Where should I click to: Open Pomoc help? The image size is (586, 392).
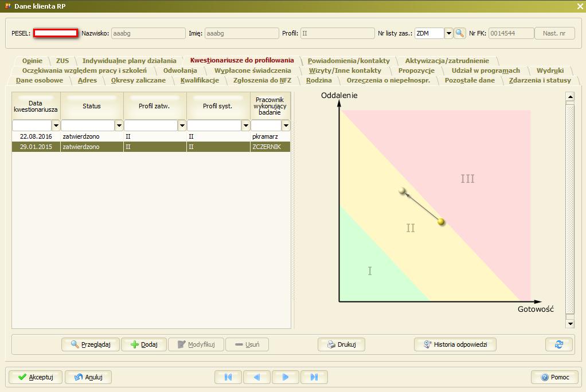tap(554, 377)
